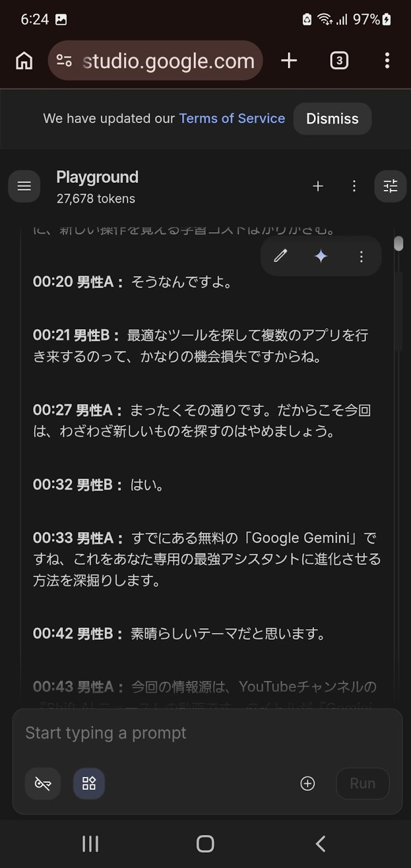Image resolution: width=411 pixels, height=868 pixels.
Task: Open run settings sliders panel
Action: [390, 186]
